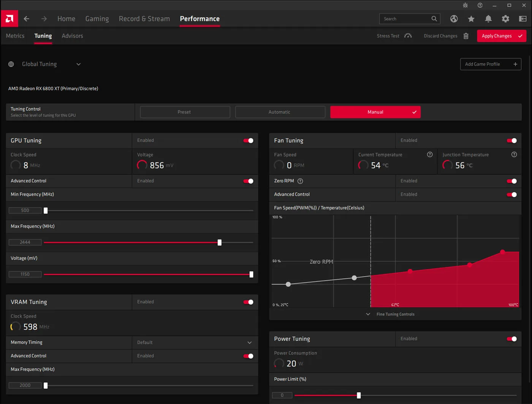
Task: Toggle Power Tuning enabled switch
Action: (512, 339)
